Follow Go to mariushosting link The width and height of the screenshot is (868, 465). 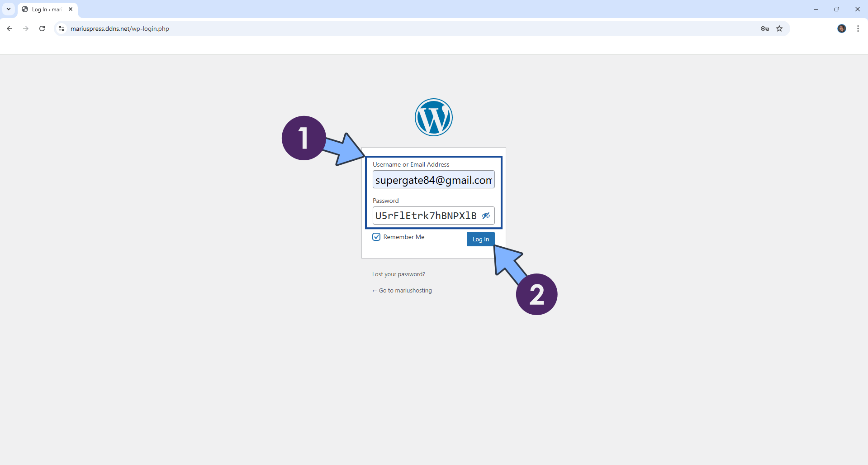tap(402, 291)
